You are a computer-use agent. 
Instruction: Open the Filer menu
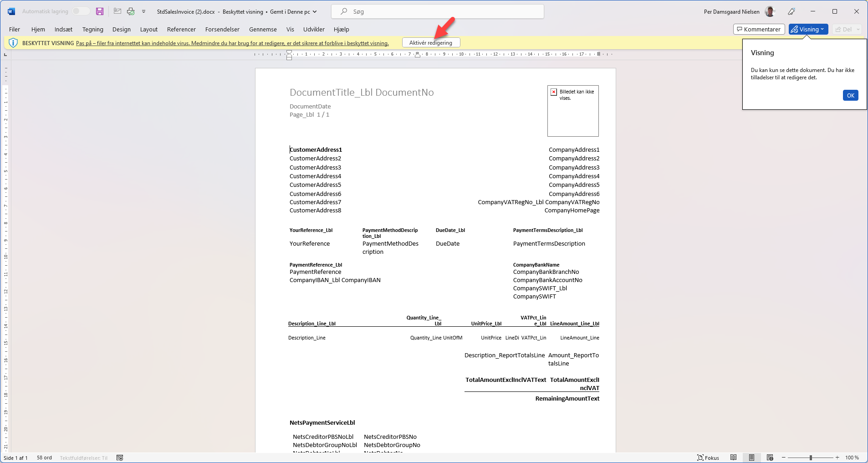pos(15,29)
